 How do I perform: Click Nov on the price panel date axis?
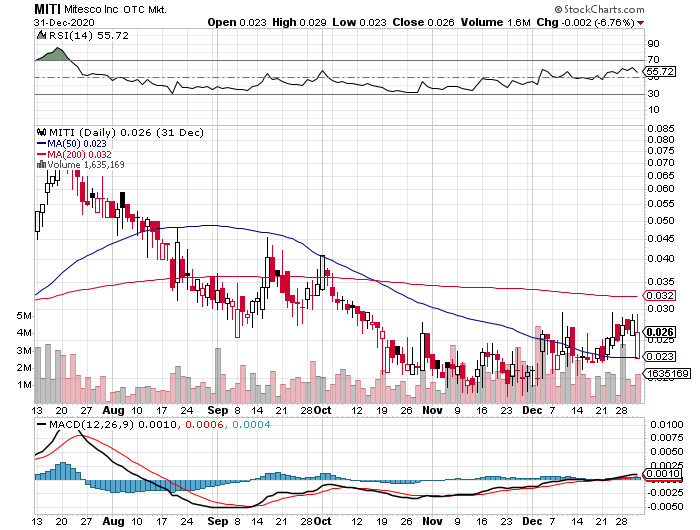click(432, 410)
